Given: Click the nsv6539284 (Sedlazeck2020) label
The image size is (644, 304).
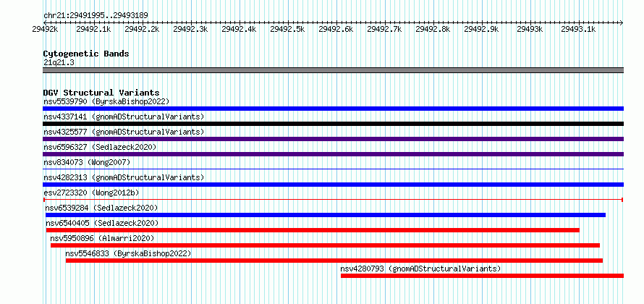Looking at the screenshot, I should pyautogui.click(x=101, y=208).
